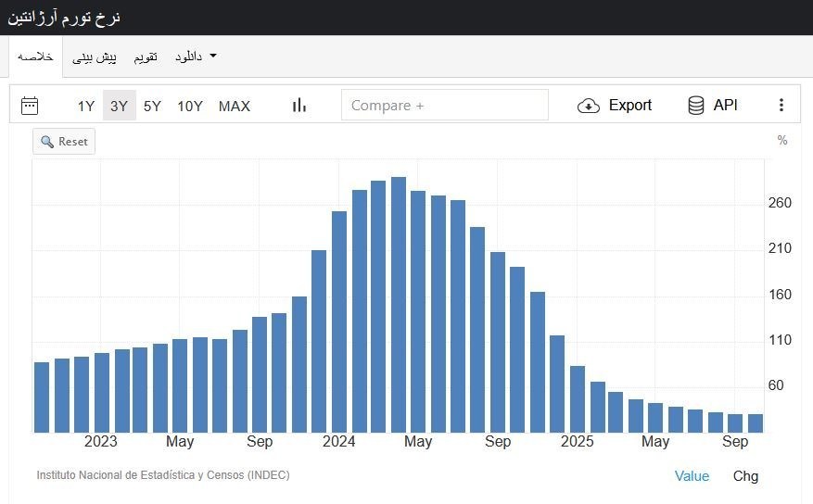Click inside the Compare + input field
This screenshot has height=504, width=813.
pos(444,106)
